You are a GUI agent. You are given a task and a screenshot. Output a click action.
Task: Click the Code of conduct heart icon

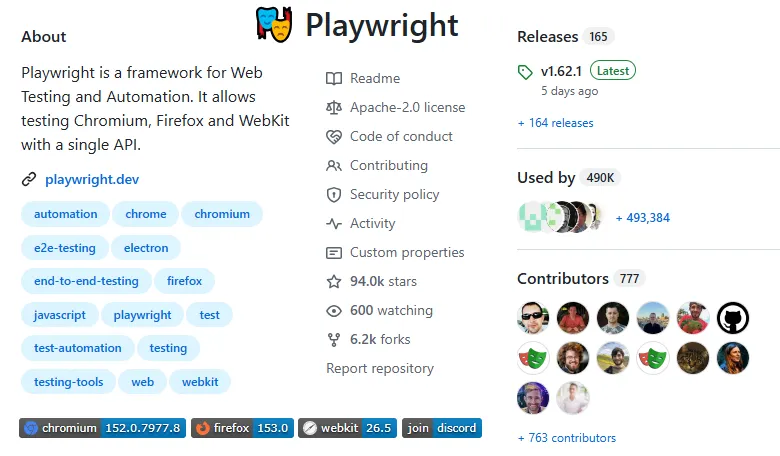click(334, 136)
